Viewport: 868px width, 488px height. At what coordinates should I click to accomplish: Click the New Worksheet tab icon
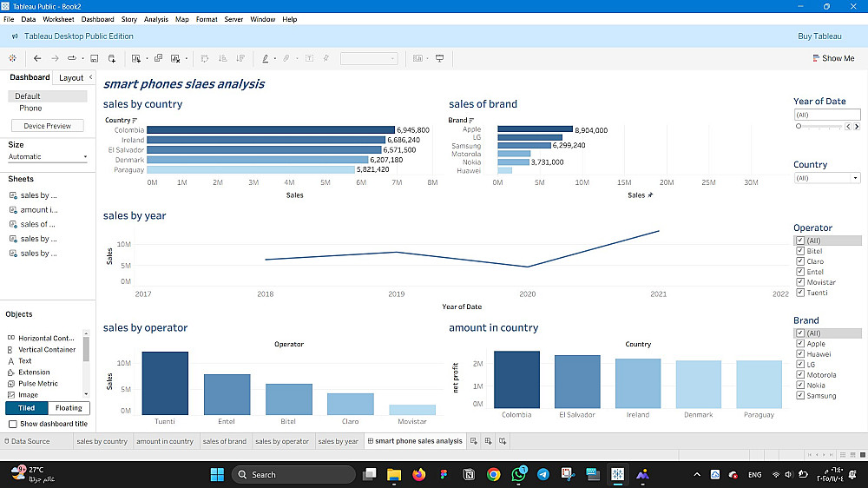(x=474, y=441)
